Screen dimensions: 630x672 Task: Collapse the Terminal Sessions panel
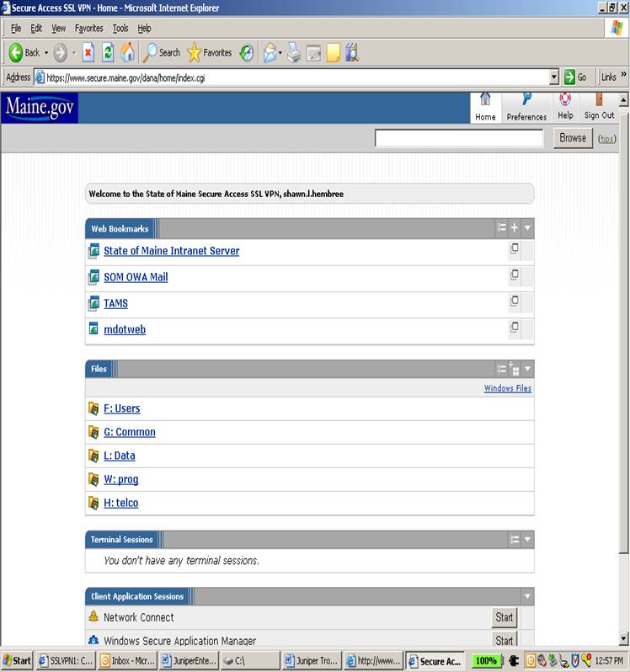tap(527, 540)
